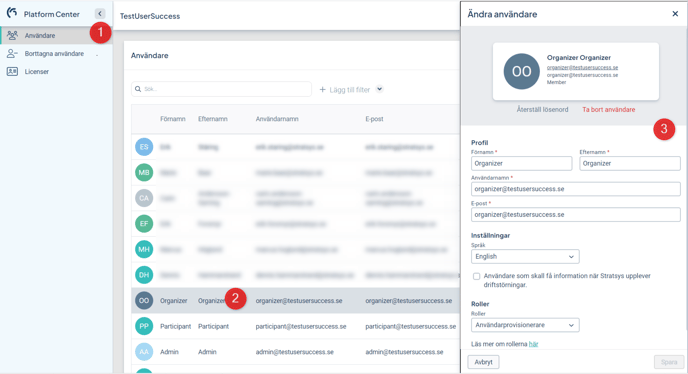Open the Språk English dropdown

tap(525, 256)
